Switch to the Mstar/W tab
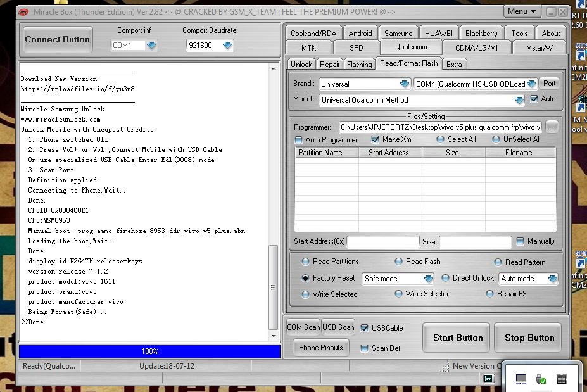The width and height of the screenshot is (587, 392). click(x=539, y=48)
